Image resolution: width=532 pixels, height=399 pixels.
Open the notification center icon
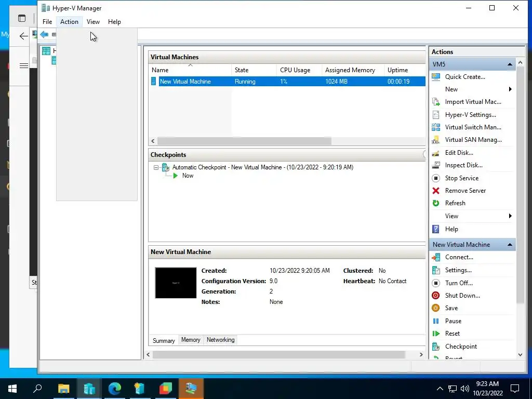point(515,389)
